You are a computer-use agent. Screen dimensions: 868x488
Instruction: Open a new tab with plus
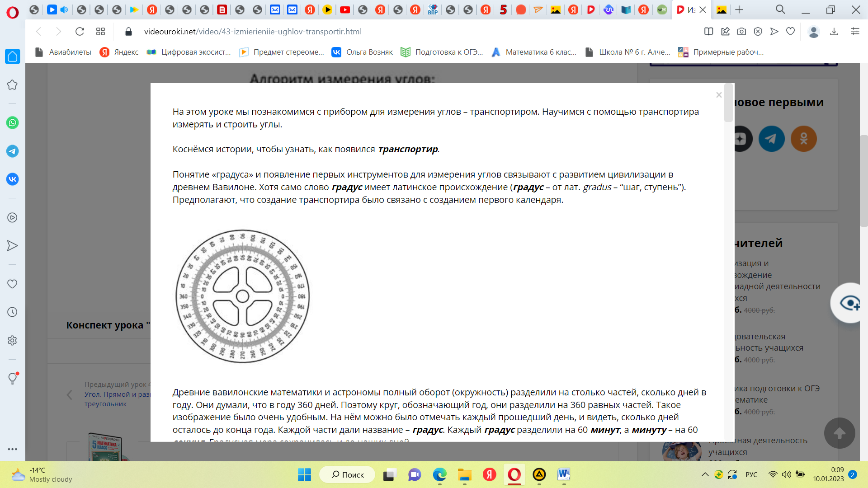(739, 9)
